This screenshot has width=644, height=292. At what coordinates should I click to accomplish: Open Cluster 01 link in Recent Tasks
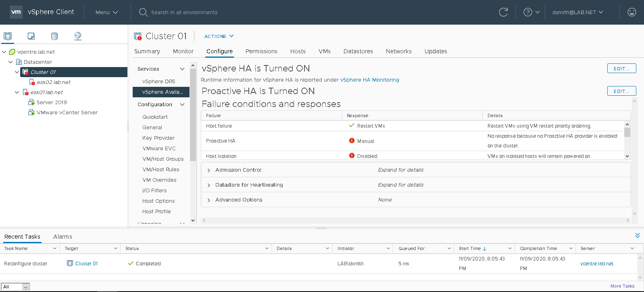[x=87, y=263]
